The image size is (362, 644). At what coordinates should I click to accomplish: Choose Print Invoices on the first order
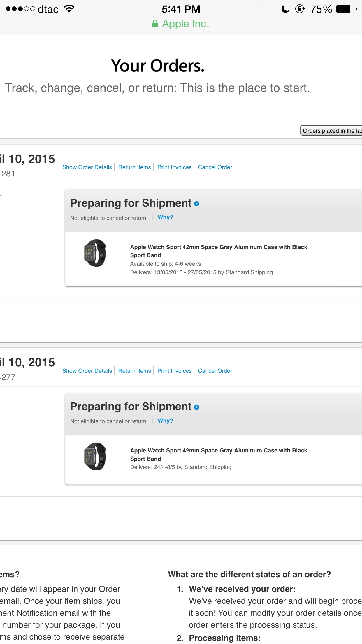[175, 167]
